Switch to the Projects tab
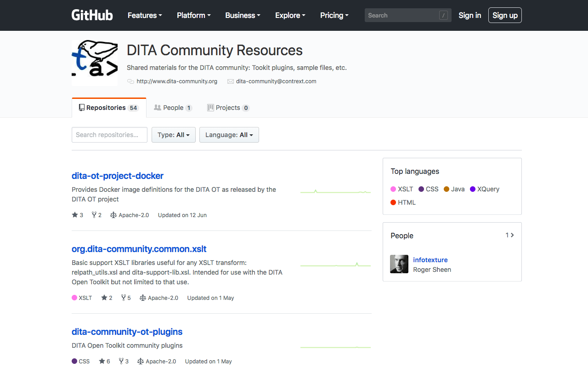This screenshot has width=588, height=368. [228, 108]
